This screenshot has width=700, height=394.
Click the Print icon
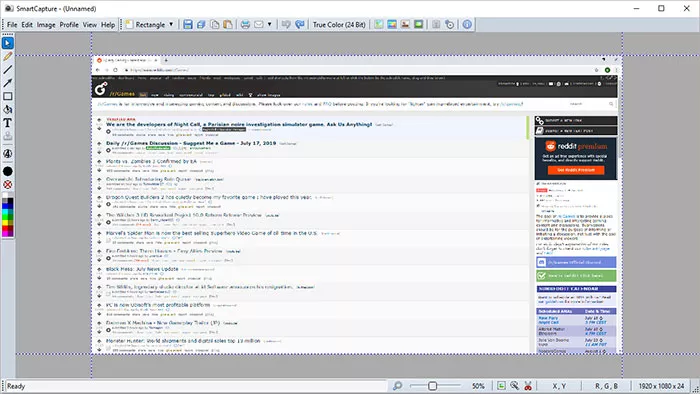tap(245, 25)
